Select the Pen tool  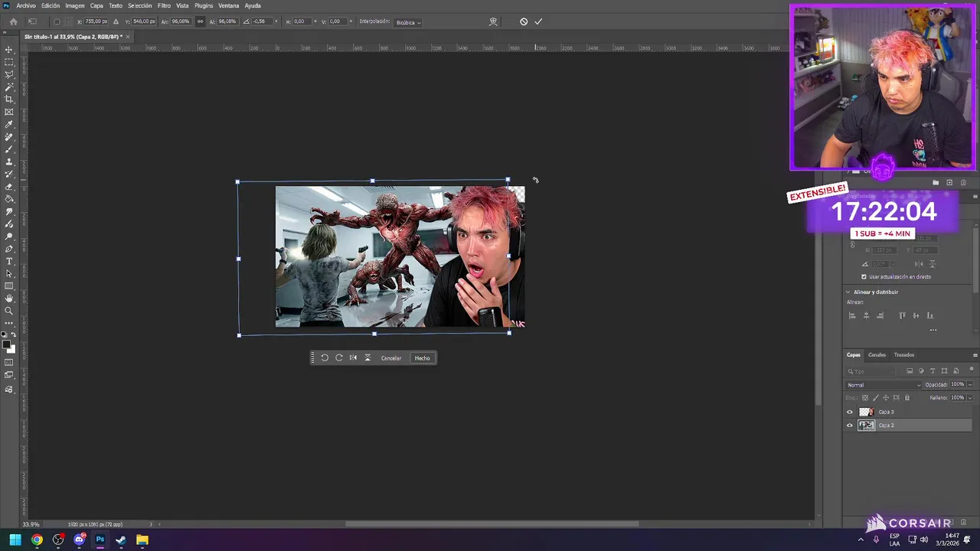coord(9,249)
